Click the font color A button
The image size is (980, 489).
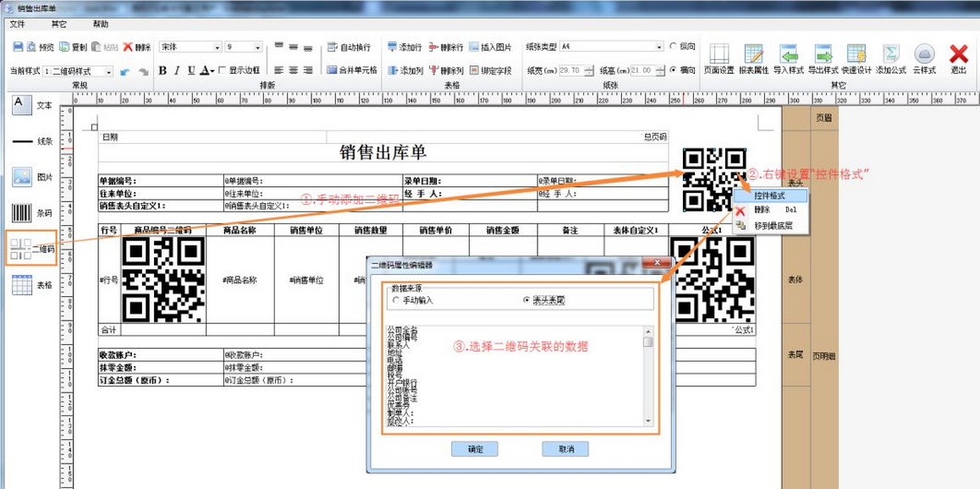[206, 71]
